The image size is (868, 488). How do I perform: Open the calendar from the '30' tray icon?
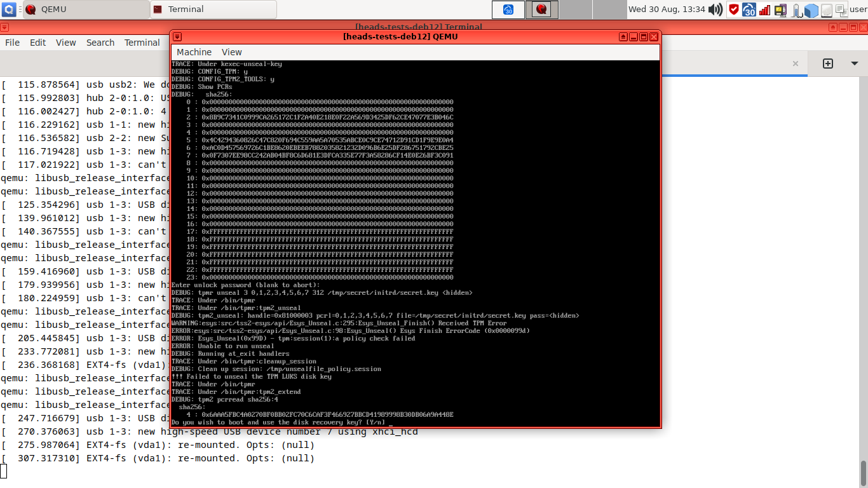pos(749,10)
